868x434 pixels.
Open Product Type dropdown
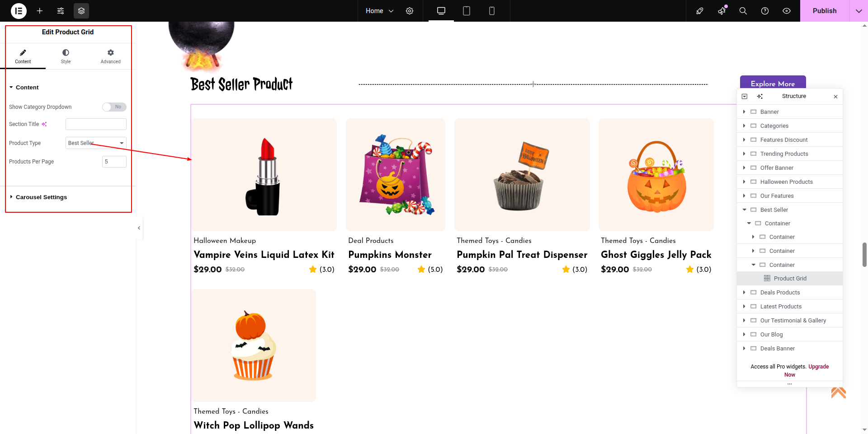pyautogui.click(x=96, y=143)
